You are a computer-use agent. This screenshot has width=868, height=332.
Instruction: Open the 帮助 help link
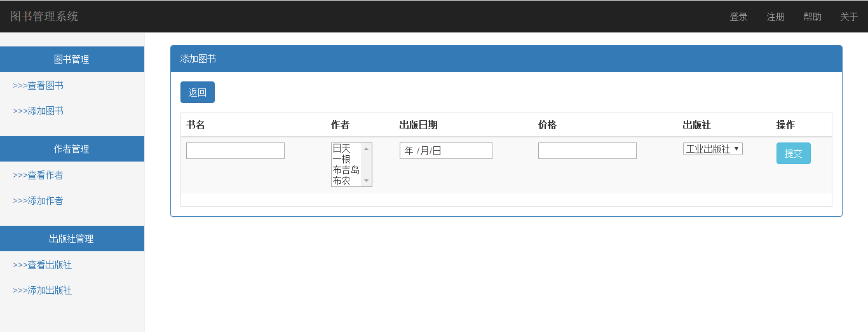pos(812,17)
